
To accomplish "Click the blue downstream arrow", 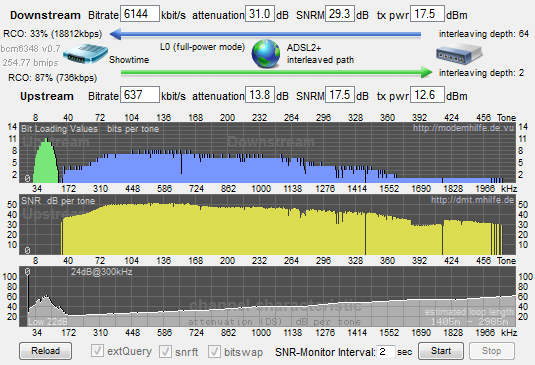I will tap(265, 34).
